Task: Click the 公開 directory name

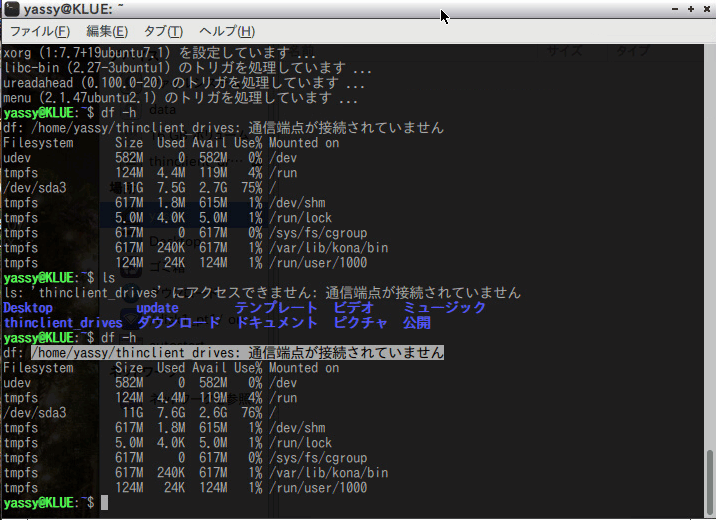Action: click(x=416, y=323)
